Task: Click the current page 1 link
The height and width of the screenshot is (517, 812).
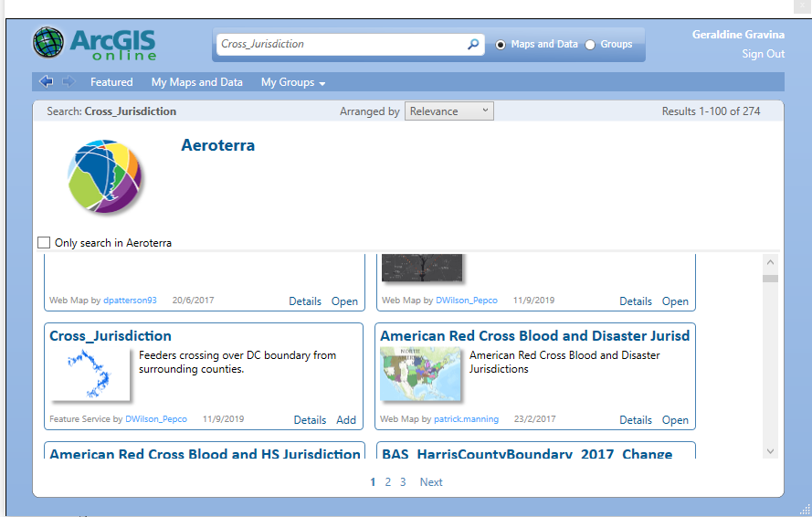Action: [x=373, y=481]
